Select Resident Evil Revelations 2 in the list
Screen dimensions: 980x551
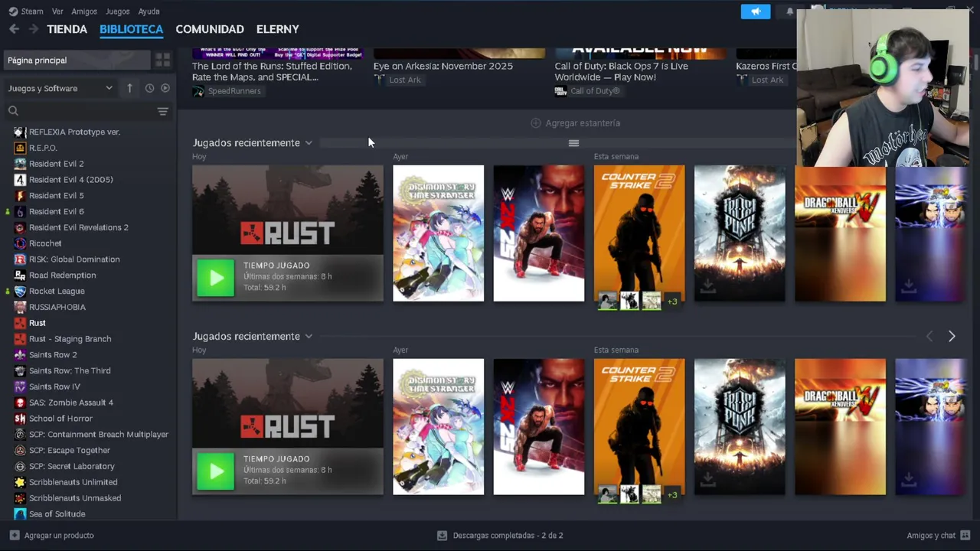(79, 227)
